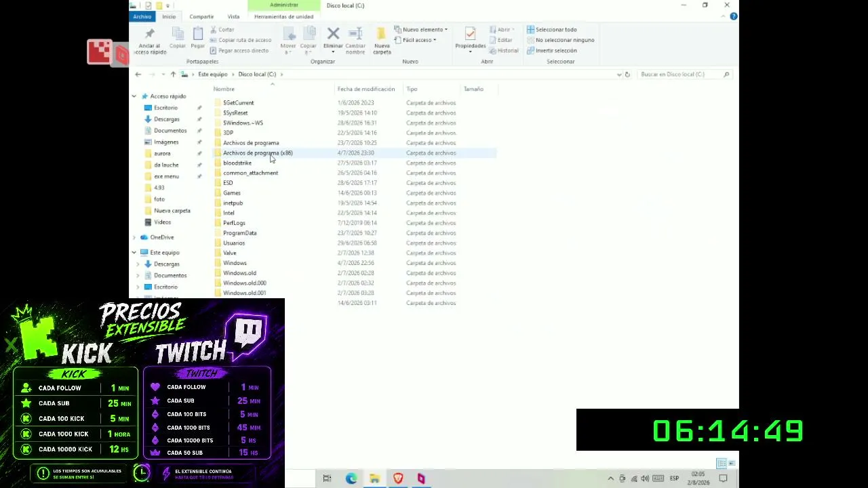Image resolution: width=868 pixels, height=488 pixels.
Task: Open Microsoft Edge from the taskbar
Action: [x=351, y=479]
